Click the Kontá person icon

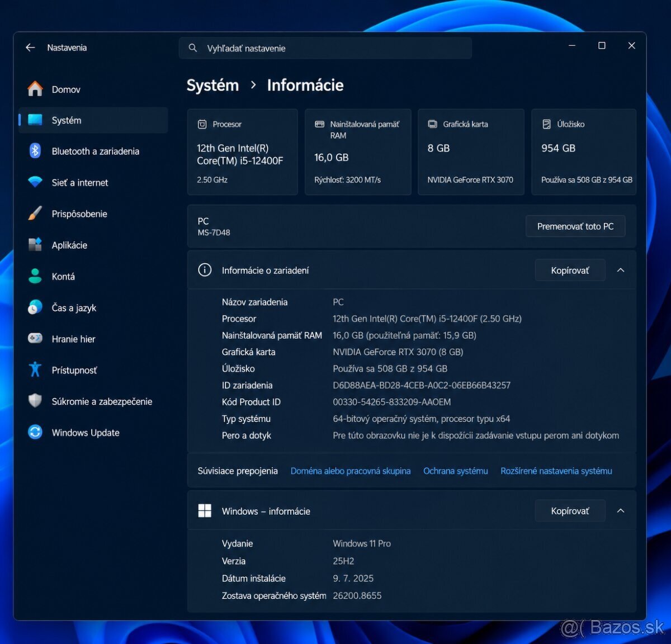(x=35, y=276)
